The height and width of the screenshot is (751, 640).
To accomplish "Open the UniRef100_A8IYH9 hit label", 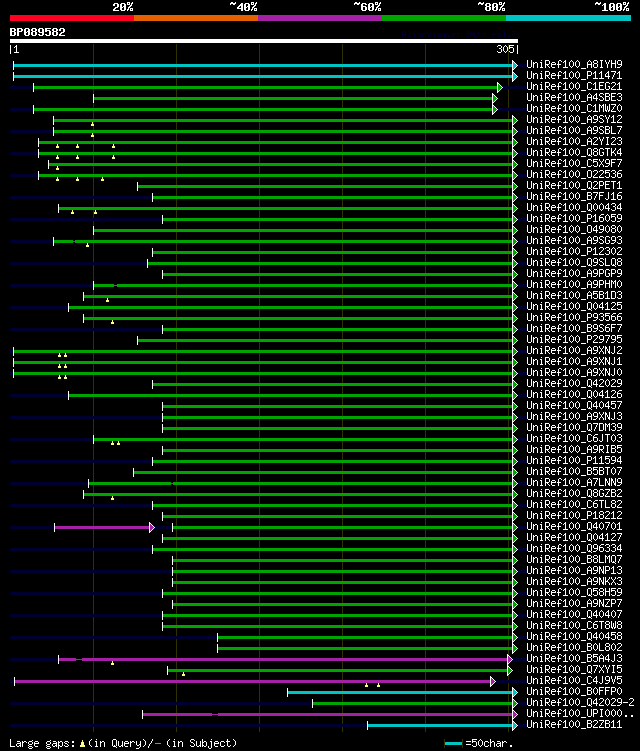I will [x=574, y=64].
